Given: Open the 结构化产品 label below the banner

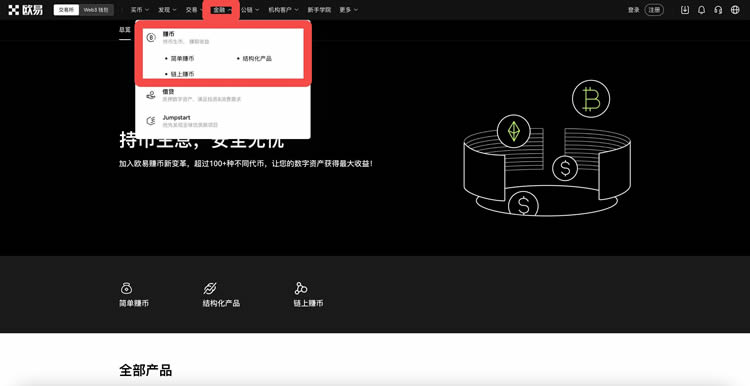Looking at the screenshot, I should click(x=221, y=303).
